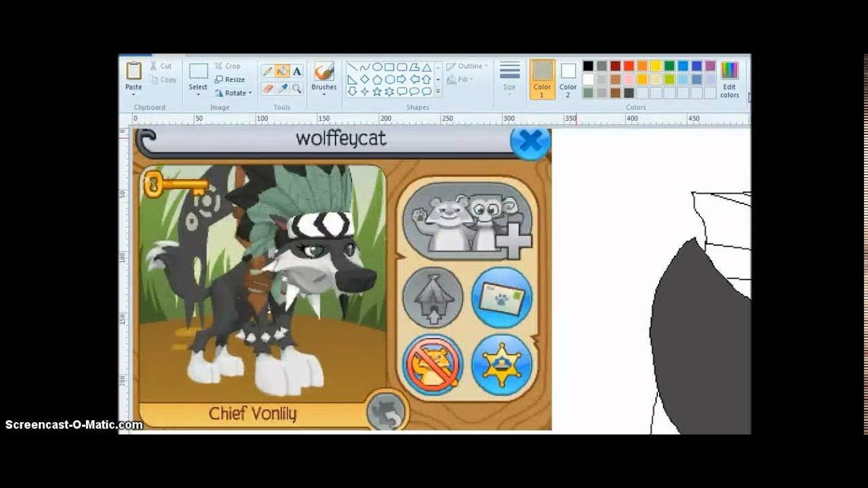The image size is (868, 488).
Task: Choose the six-point star shape
Action: coord(389,91)
